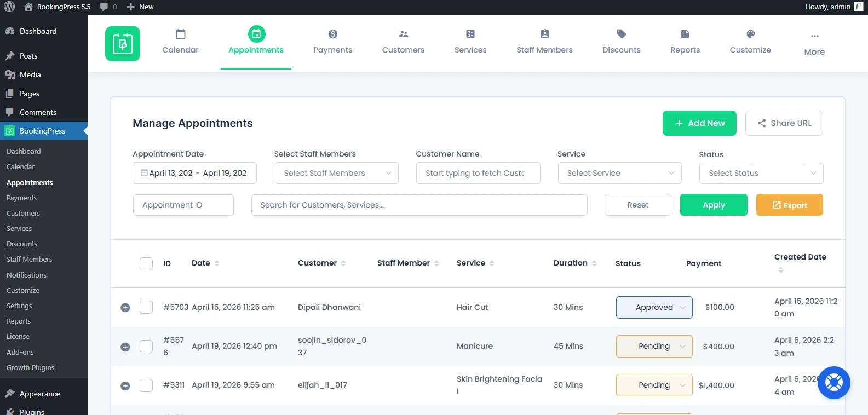Open Settings in BookingPress submenu
The width and height of the screenshot is (868, 415).
(19, 306)
